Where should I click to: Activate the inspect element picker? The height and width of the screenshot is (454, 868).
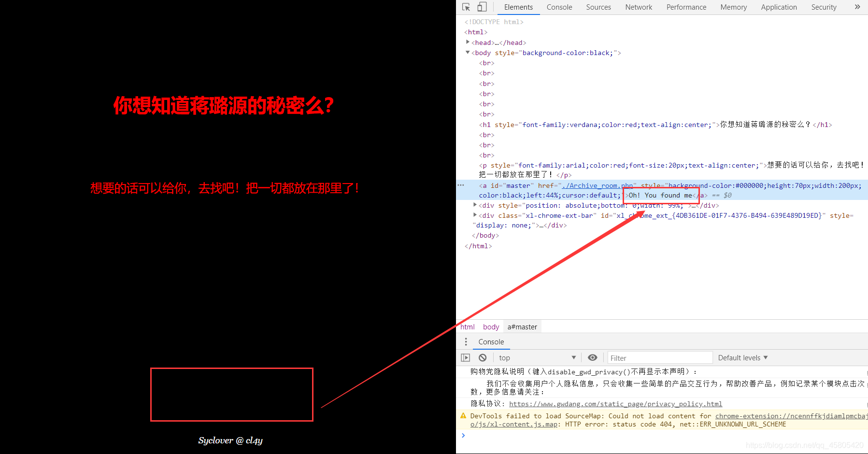click(x=465, y=7)
